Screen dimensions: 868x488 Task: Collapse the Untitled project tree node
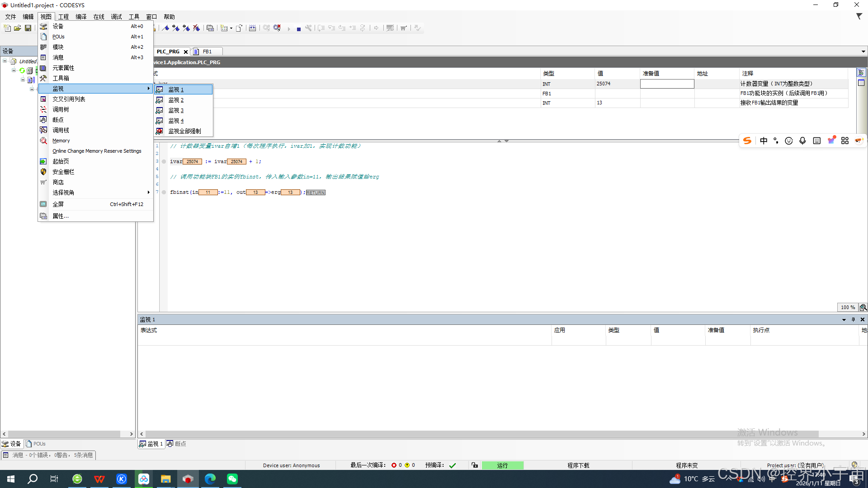[5, 61]
